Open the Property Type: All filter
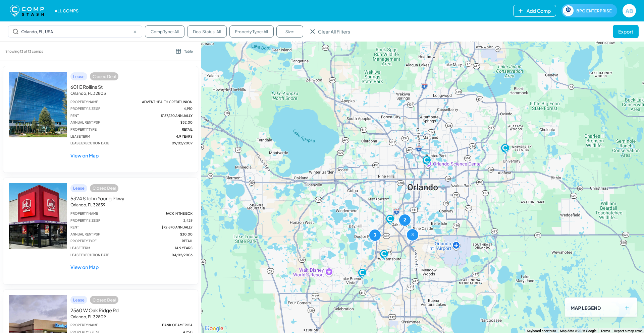Screen dimensions: 644x333 click(x=251, y=31)
